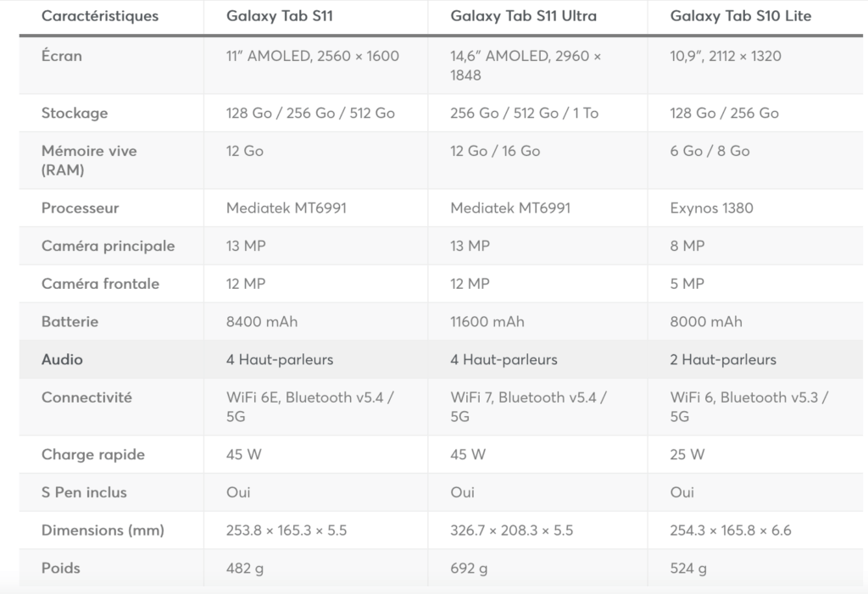Click the Connectivité row label
Image resolution: width=868 pixels, height=594 pixels.
click(x=86, y=397)
